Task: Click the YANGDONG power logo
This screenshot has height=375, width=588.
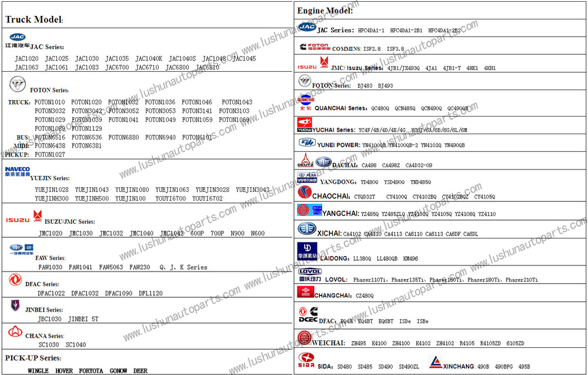Action: [x=307, y=177]
